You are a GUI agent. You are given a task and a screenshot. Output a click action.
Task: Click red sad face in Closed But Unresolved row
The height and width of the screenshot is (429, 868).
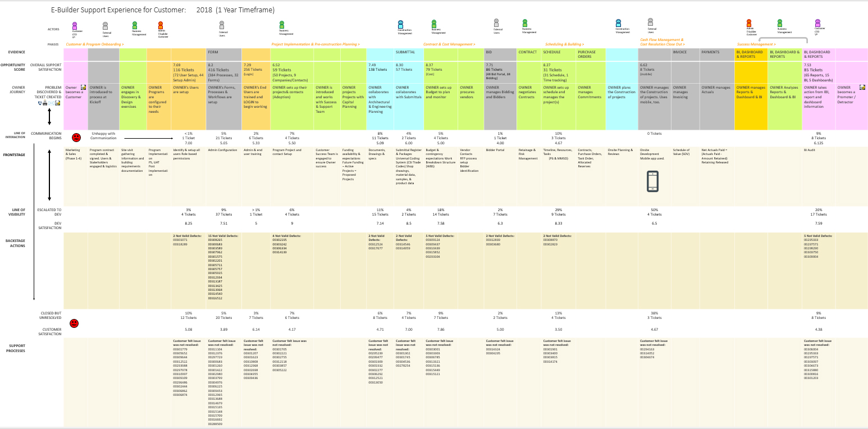click(x=74, y=323)
